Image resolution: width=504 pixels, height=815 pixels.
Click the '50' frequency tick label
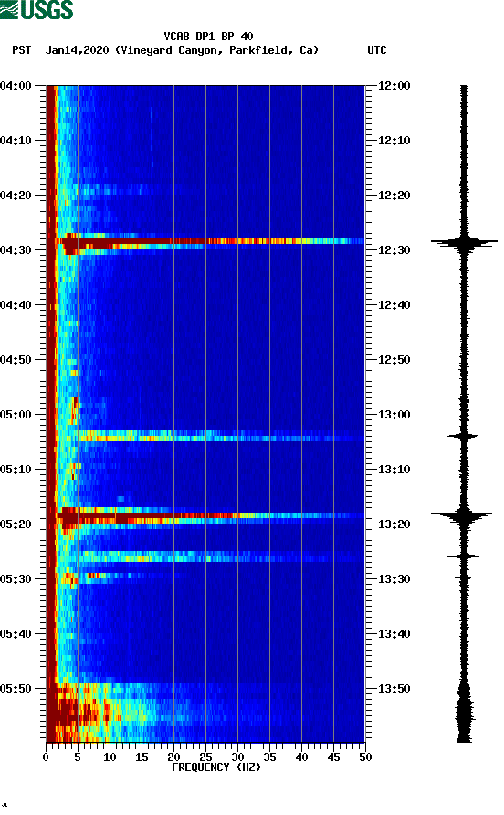pos(365,757)
